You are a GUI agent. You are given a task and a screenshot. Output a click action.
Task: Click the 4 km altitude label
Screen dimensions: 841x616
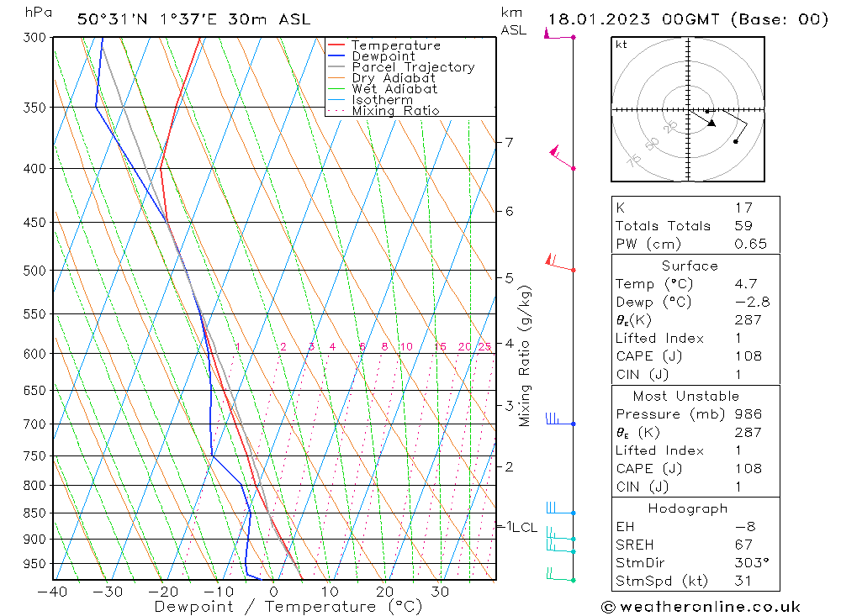click(x=509, y=343)
